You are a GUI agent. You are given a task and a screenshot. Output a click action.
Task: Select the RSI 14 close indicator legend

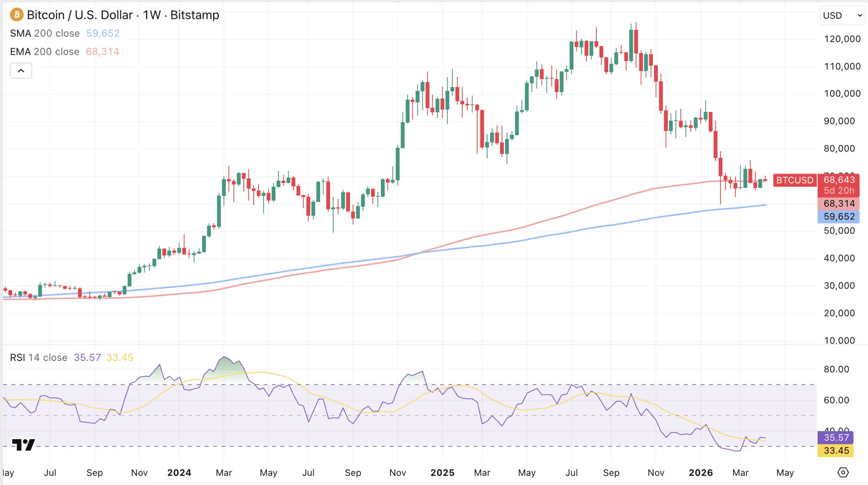pos(39,357)
